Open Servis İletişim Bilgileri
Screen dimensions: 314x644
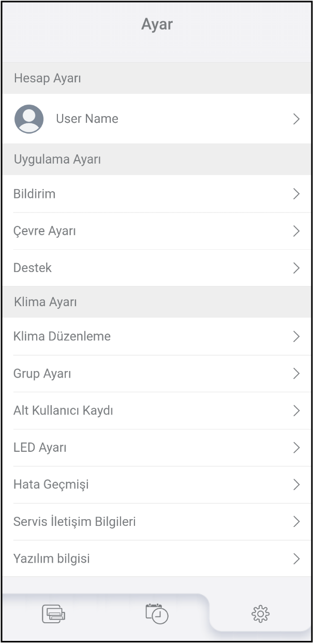tap(74, 522)
